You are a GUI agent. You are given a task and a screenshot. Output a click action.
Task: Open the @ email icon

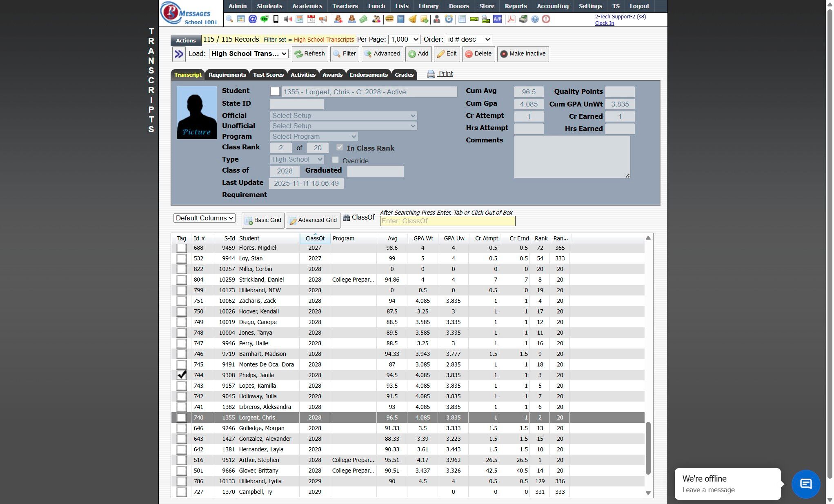point(252,19)
